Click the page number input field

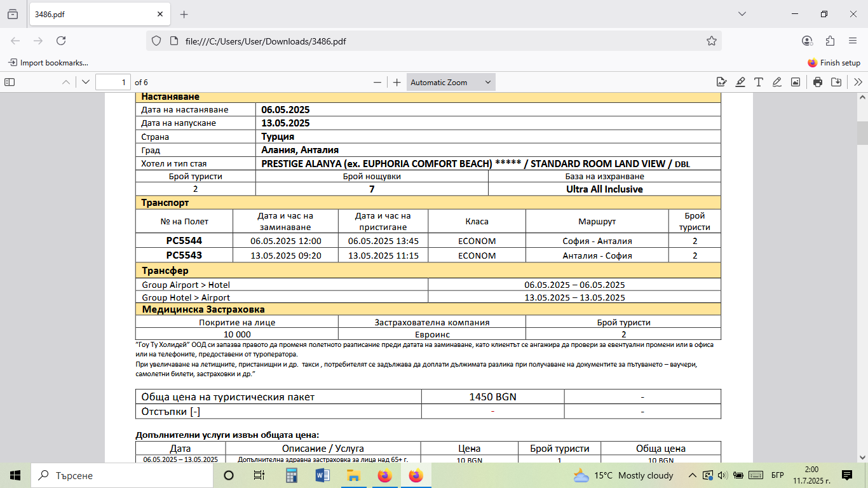[x=112, y=82]
